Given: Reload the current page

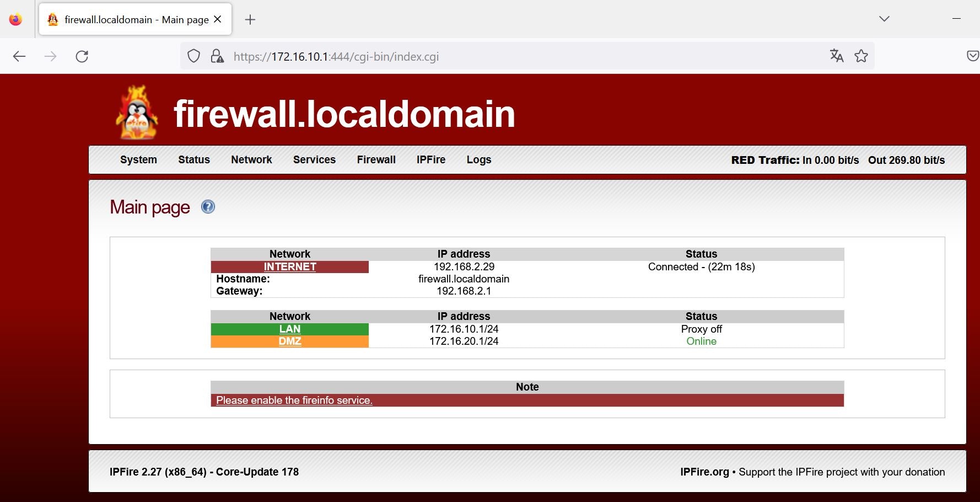Looking at the screenshot, I should (82, 56).
